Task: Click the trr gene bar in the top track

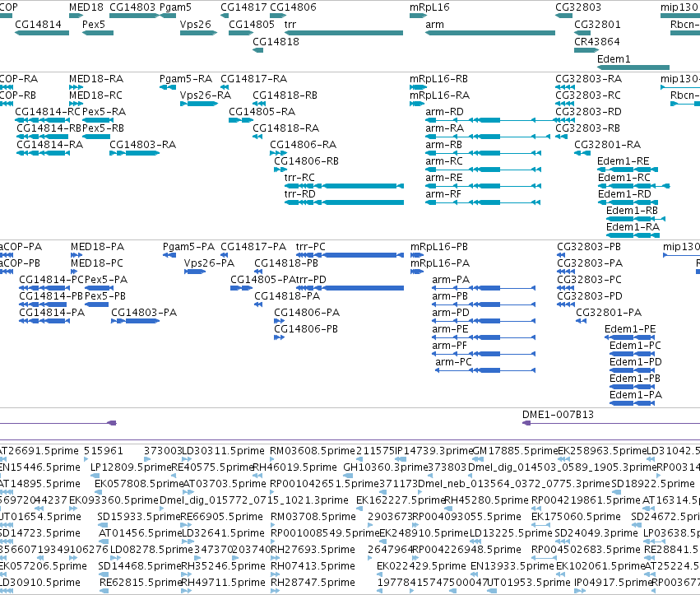Action: pyautogui.click(x=344, y=33)
